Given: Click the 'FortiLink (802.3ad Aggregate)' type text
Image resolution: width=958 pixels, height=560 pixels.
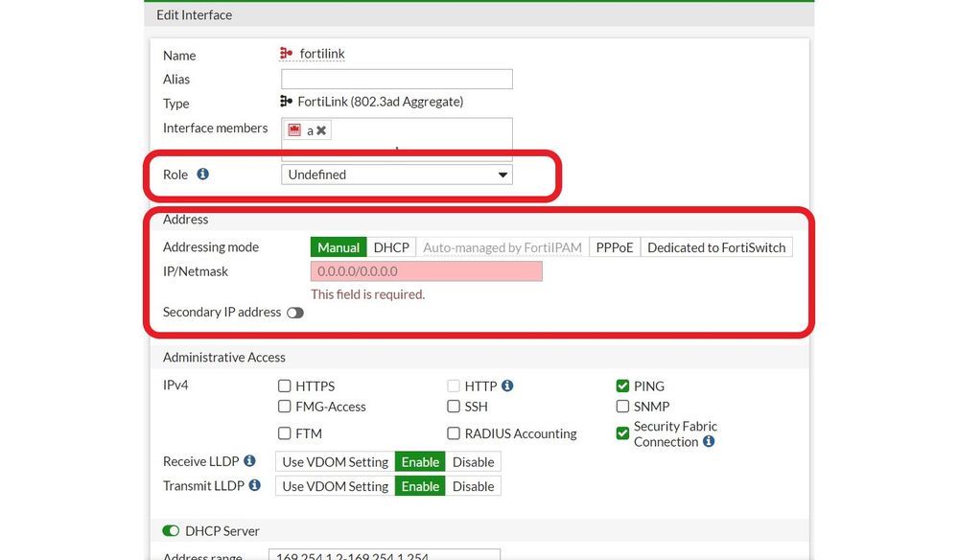Looking at the screenshot, I should tap(380, 102).
